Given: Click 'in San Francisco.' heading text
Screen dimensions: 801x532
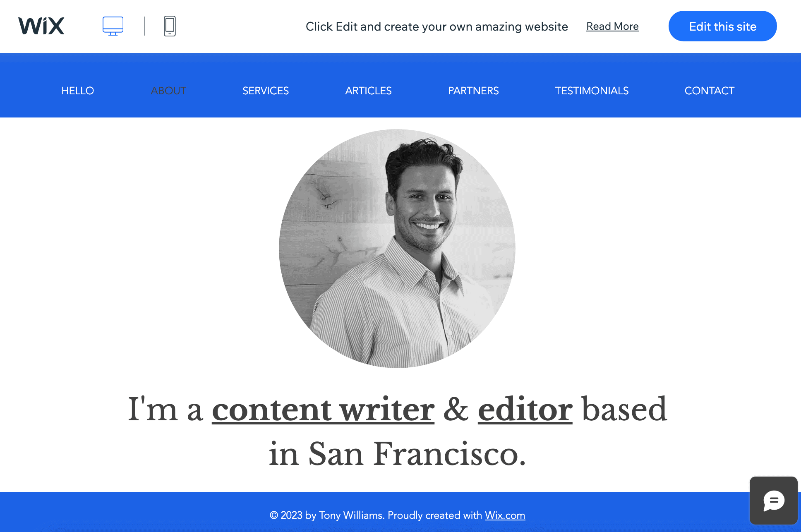Looking at the screenshot, I should pos(397,454).
